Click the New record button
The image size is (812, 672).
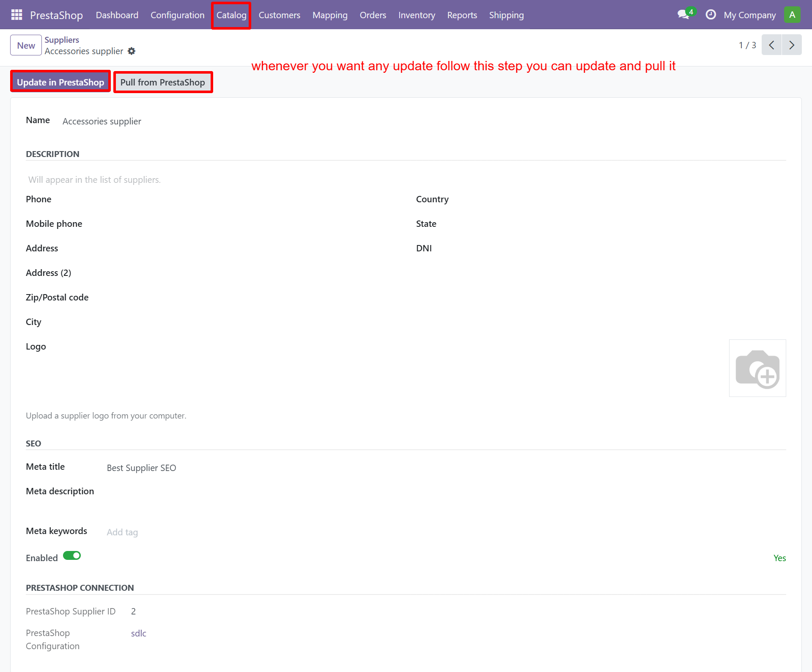(26, 45)
